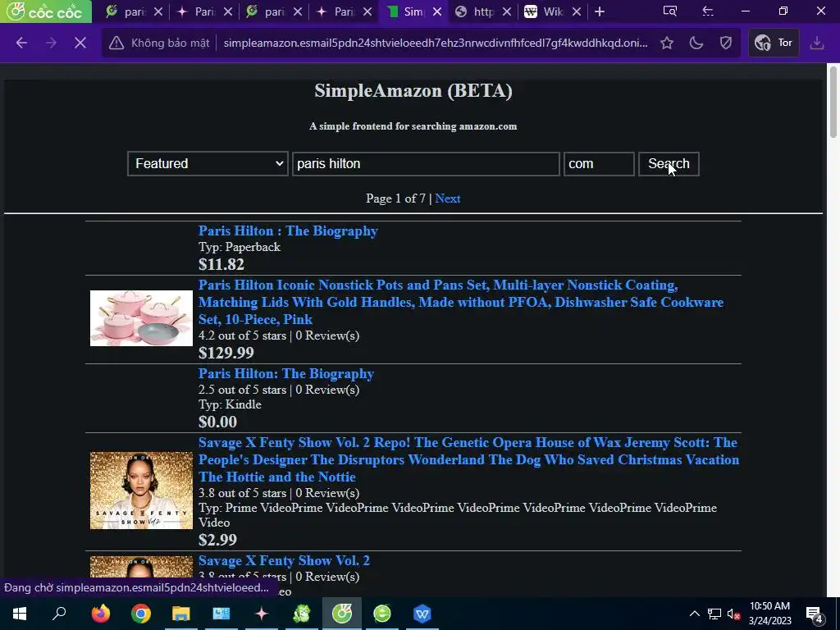840x630 pixels.
Task: Click the domain field containing 'com'
Action: 599,163
